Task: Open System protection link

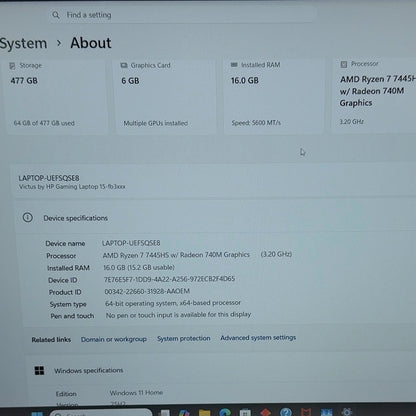Action: (x=184, y=338)
